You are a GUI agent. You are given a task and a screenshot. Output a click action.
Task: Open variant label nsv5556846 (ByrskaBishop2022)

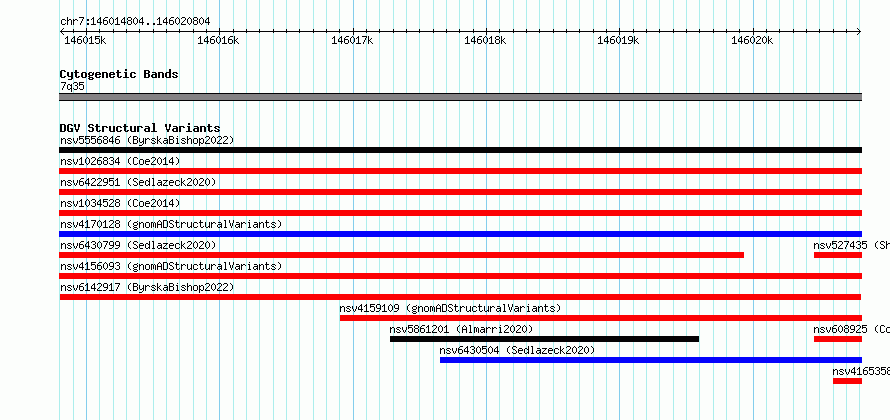tap(147, 140)
